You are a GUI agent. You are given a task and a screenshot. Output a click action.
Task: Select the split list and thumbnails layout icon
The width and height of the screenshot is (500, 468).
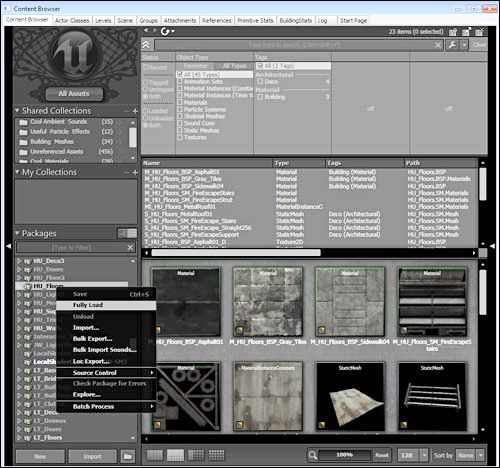point(175,455)
